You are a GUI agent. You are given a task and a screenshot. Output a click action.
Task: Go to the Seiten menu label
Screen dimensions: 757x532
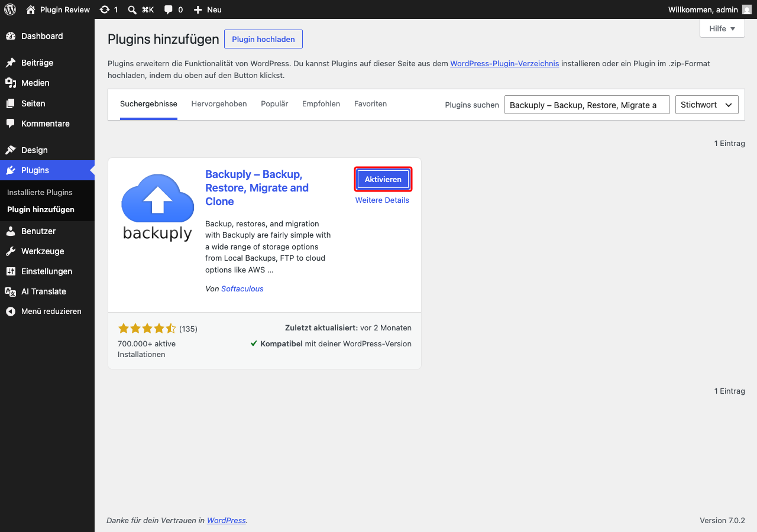click(x=33, y=103)
